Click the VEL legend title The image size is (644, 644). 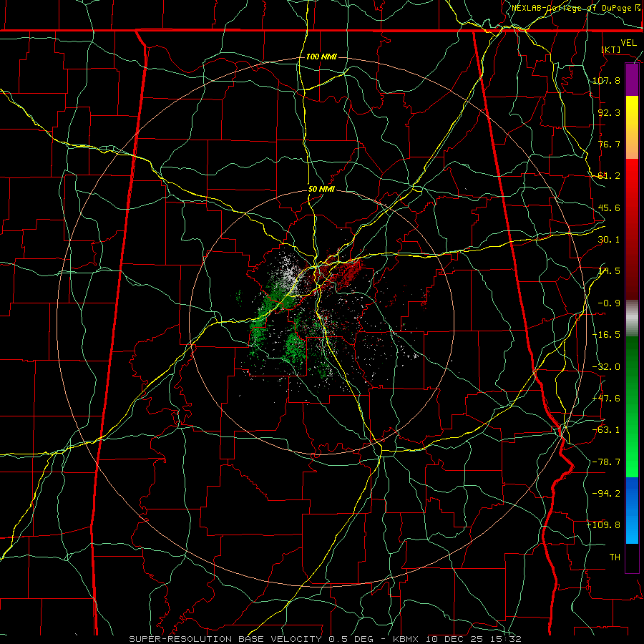tap(628, 43)
